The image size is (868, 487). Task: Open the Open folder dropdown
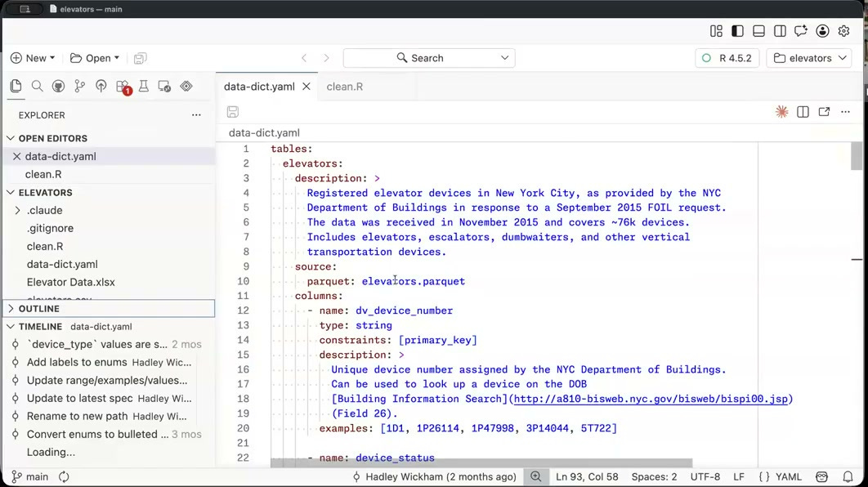[x=95, y=58]
